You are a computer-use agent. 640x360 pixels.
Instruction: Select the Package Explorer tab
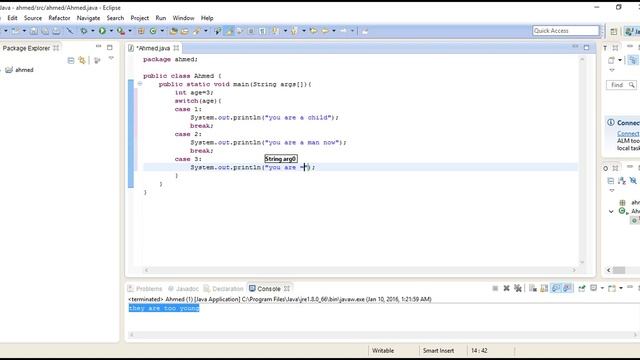pyautogui.click(x=26, y=48)
